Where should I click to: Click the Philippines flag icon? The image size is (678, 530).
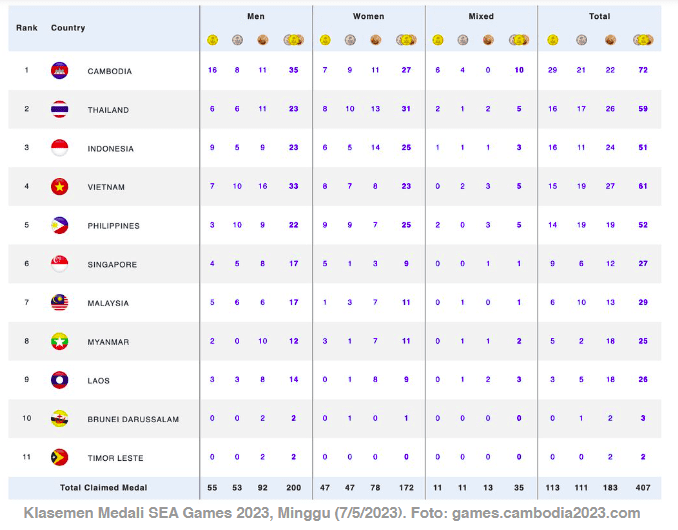point(59,226)
